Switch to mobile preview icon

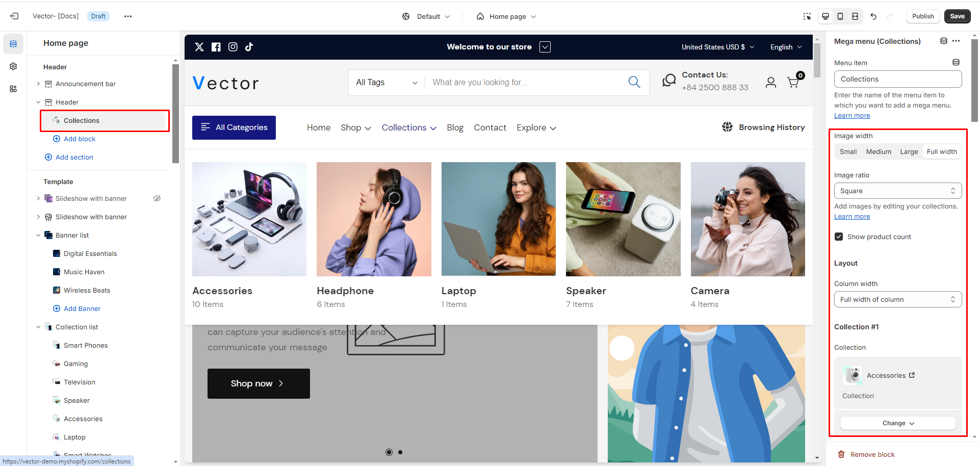tap(840, 16)
